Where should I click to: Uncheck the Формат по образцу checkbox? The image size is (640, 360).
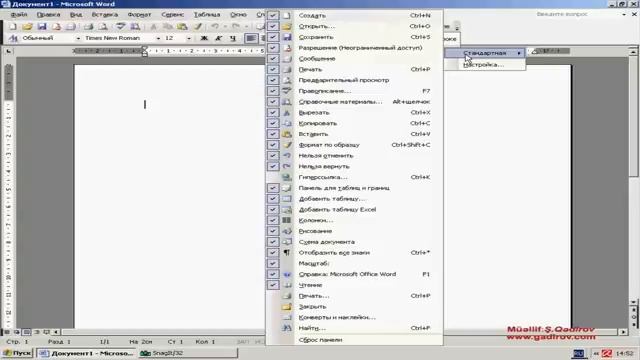[x=273, y=145]
